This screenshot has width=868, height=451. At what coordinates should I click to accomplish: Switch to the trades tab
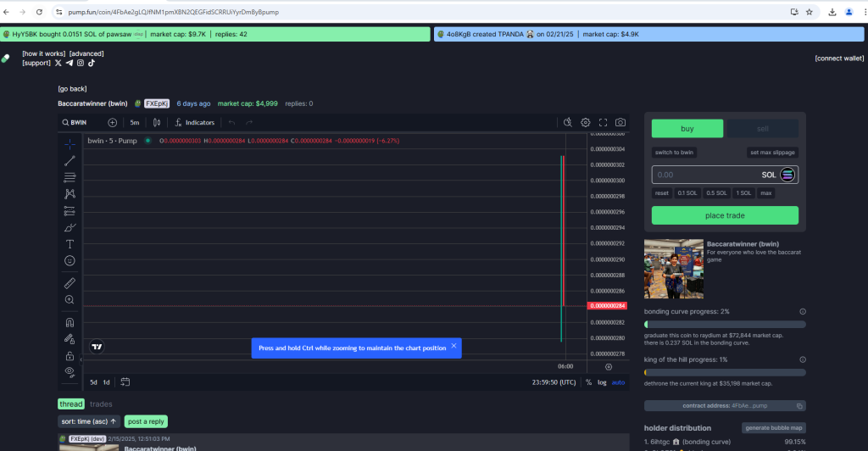(101, 404)
